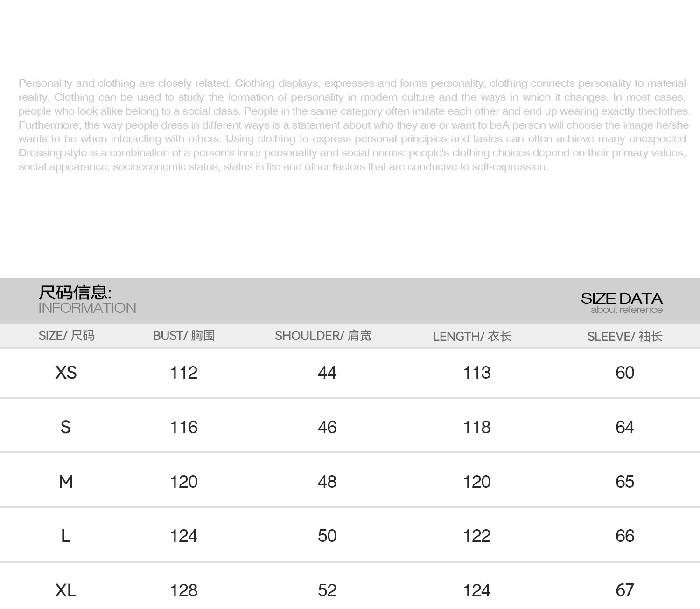Click sleeve value 66 in L row
Image resolution: width=700 pixels, height=609 pixels.
pyautogui.click(x=625, y=536)
